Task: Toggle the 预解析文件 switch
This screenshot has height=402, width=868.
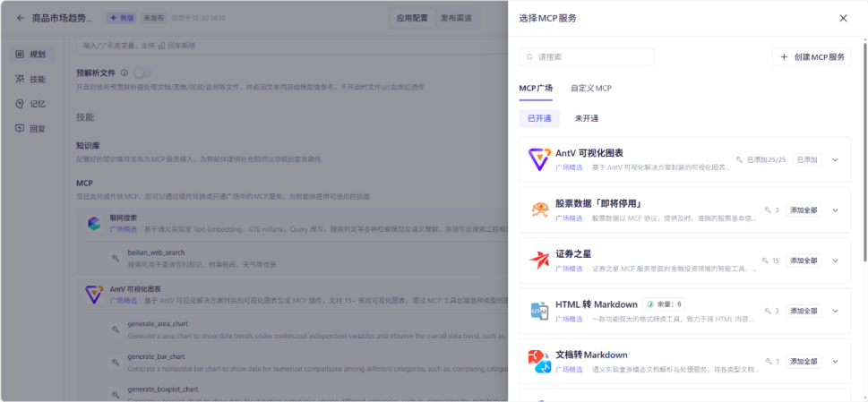Action: click(142, 73)
